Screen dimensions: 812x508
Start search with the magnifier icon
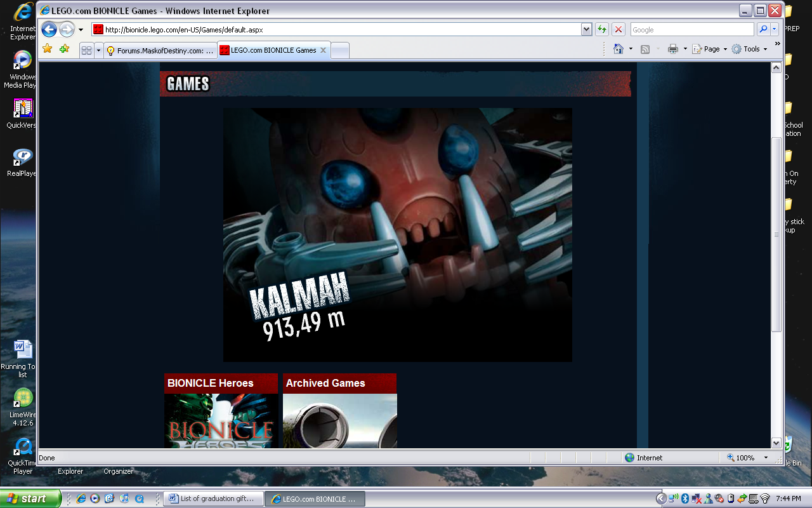[763, 30]
